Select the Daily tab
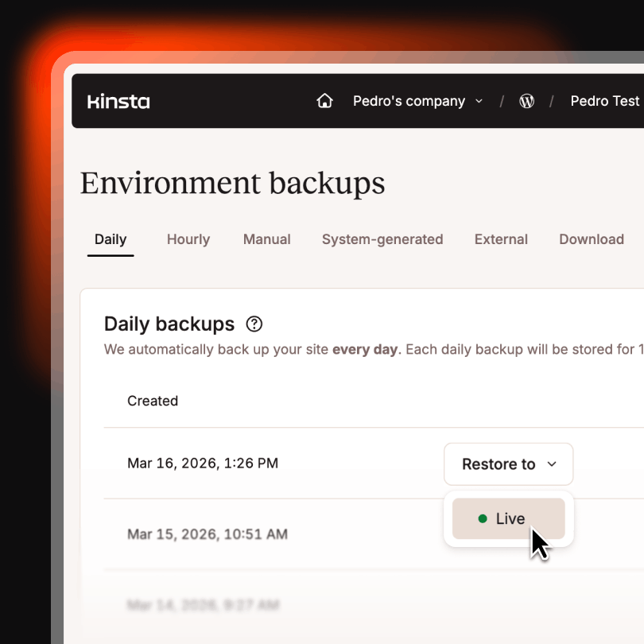 pos(111,239)
